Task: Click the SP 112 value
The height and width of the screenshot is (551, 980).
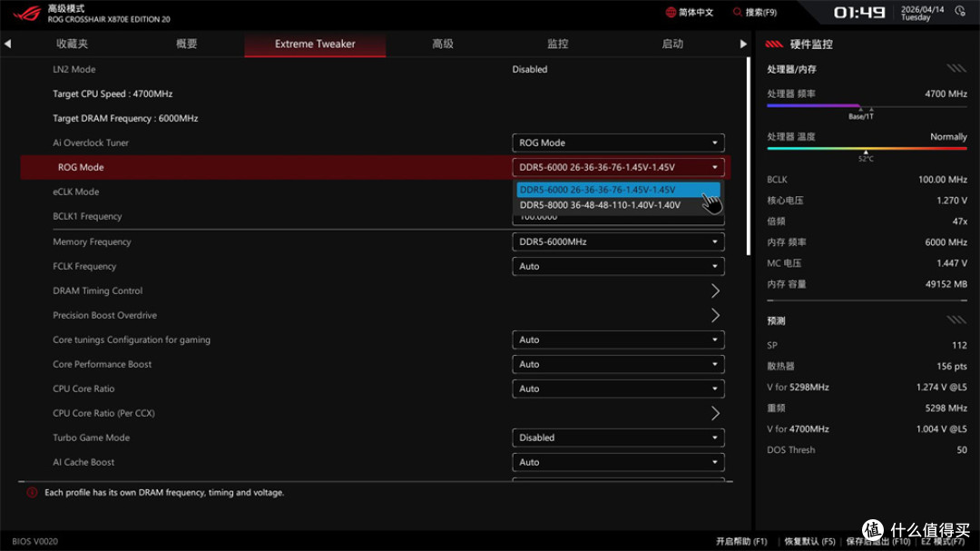Action: point(959,345)
